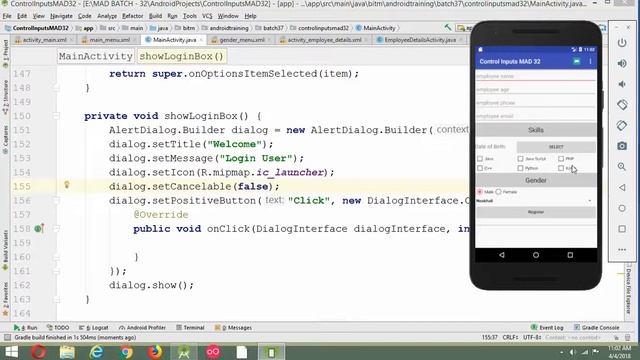This screenshot has height=360, width=640.
Task: Collapse the showLoginBox method fold at line 150
Action: click(57, 116)
